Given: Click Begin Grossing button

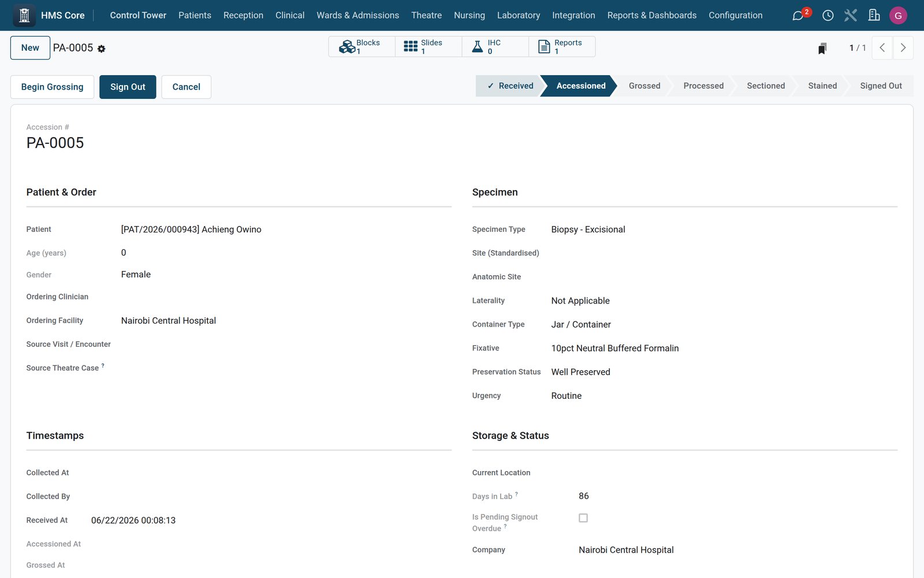Looking at the screenshot, I should tap(52, 87).
